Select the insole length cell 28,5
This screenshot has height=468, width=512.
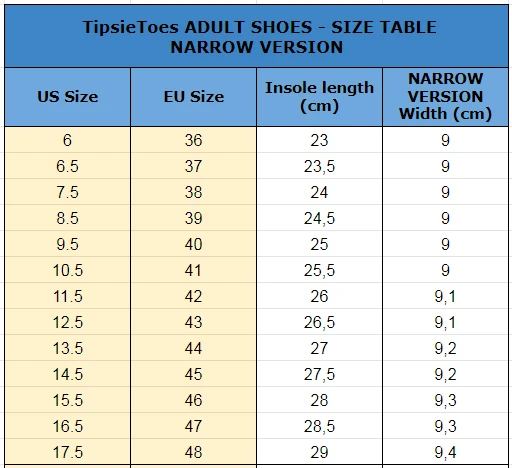[319, 426]
